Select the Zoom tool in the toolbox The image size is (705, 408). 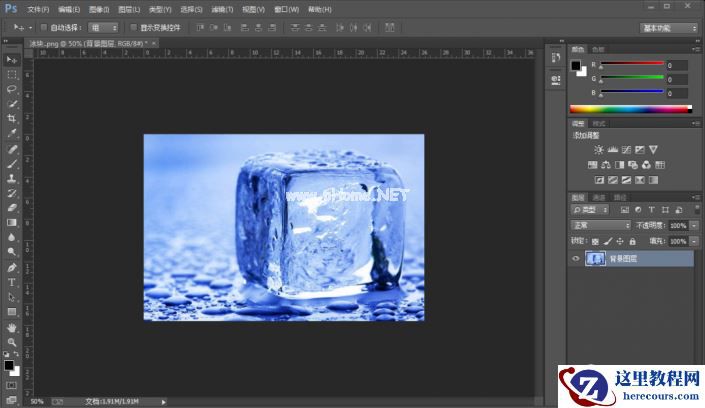pos(12,342)
